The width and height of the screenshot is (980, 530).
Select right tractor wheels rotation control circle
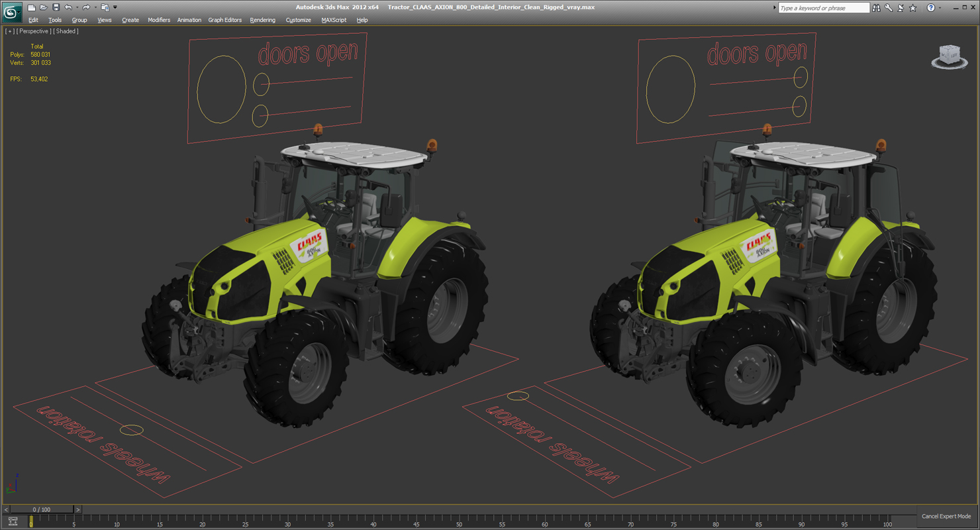tap(518, 396)
